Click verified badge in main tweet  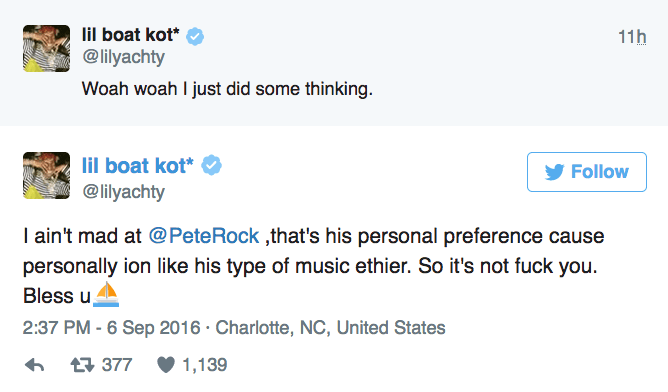coord(211,165)
